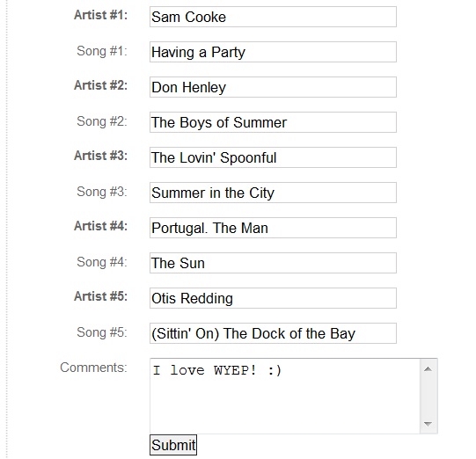The image size is (476, 459).
Task: Select the Artist #5 field Otis Redding
Action: point(273,298)
